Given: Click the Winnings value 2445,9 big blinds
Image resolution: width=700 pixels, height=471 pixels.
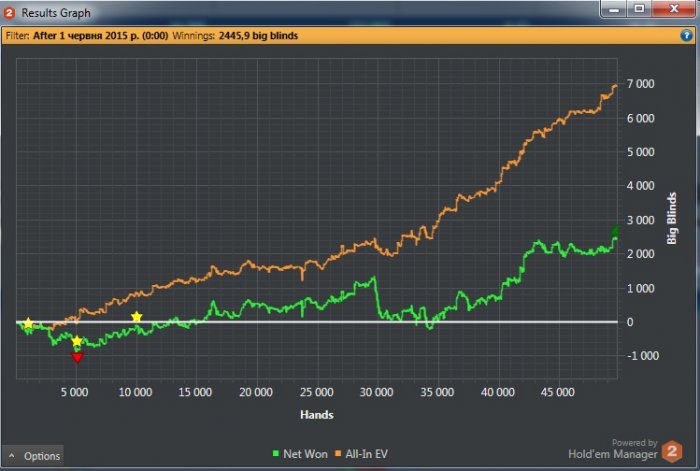Looking at the screenshot, I should pyautogui.click(x=258, y=36).
